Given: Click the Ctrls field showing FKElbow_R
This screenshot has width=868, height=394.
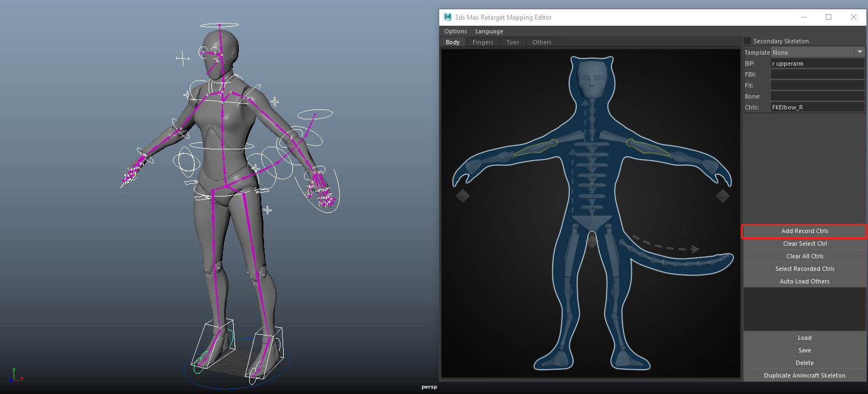Looking at the screenshot, I should click(x=818, y=107).
